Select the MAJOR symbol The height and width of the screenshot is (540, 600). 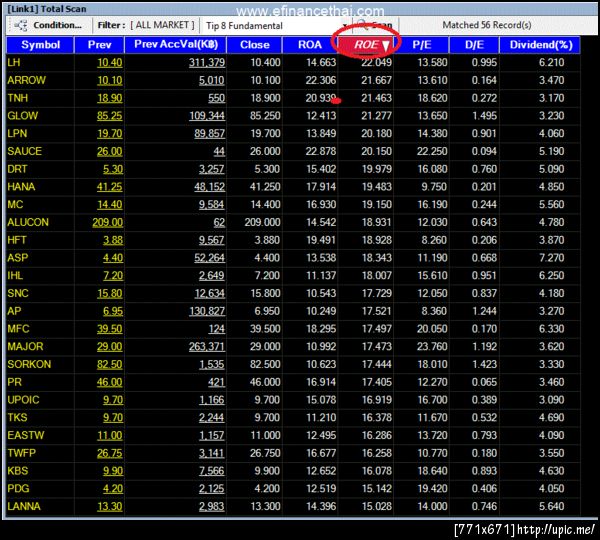[x=25, y=346]
